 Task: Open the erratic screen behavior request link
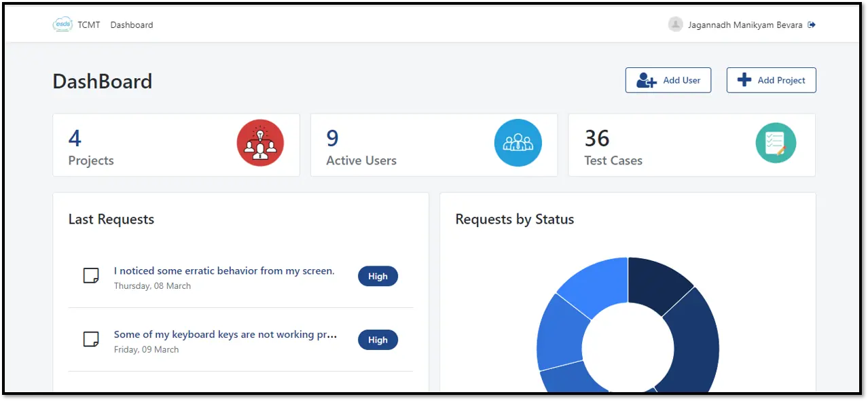[224, 271]
